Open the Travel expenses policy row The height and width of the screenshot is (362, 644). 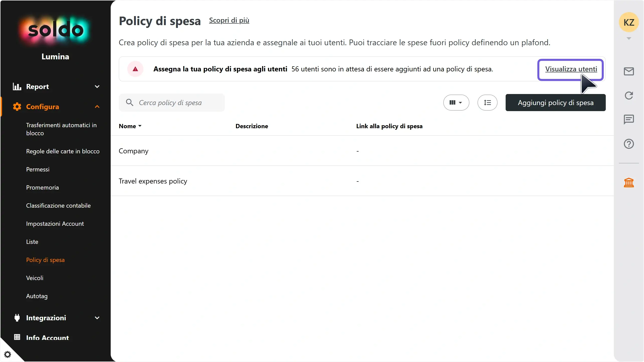[362, 181]
